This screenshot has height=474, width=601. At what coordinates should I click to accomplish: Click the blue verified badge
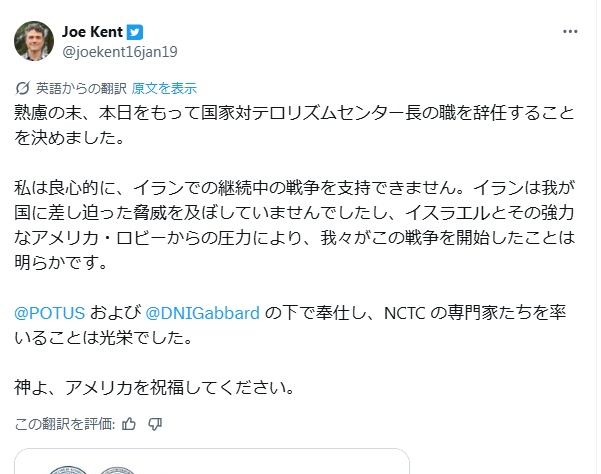click(x=133, y=31)
